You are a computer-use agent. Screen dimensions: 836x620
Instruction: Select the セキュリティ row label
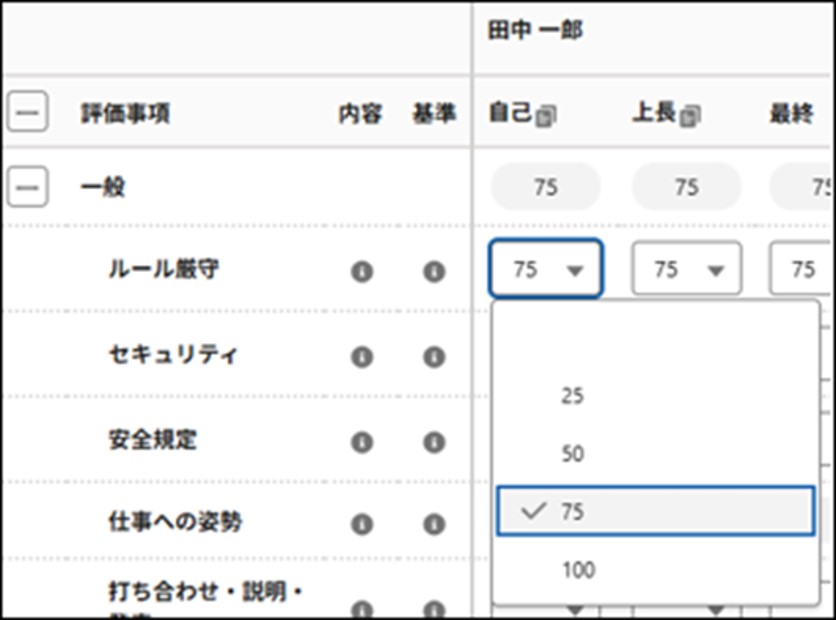pyautogui.click(x=173, y=355)
